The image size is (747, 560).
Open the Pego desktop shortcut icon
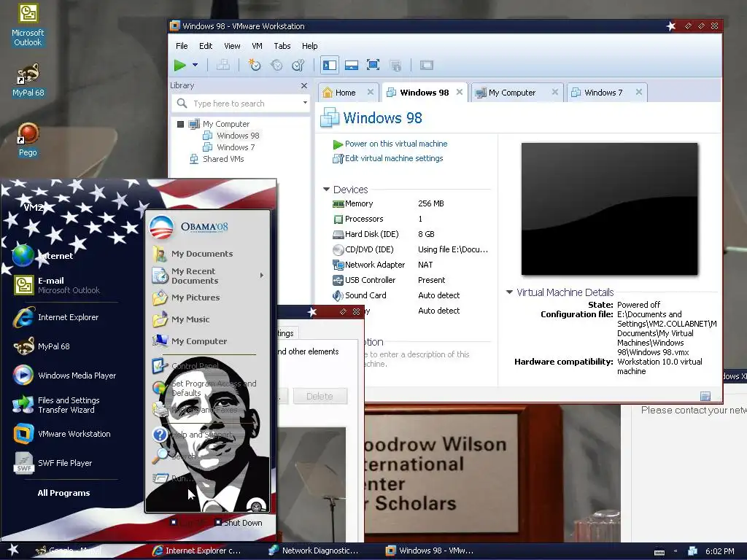pyautogui.click(x=28, y=139)
